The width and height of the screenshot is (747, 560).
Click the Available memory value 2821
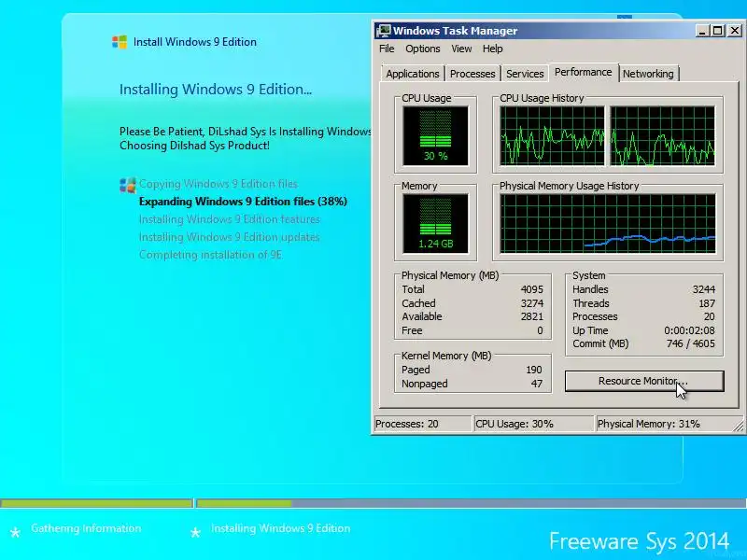[x=531, y=316]
